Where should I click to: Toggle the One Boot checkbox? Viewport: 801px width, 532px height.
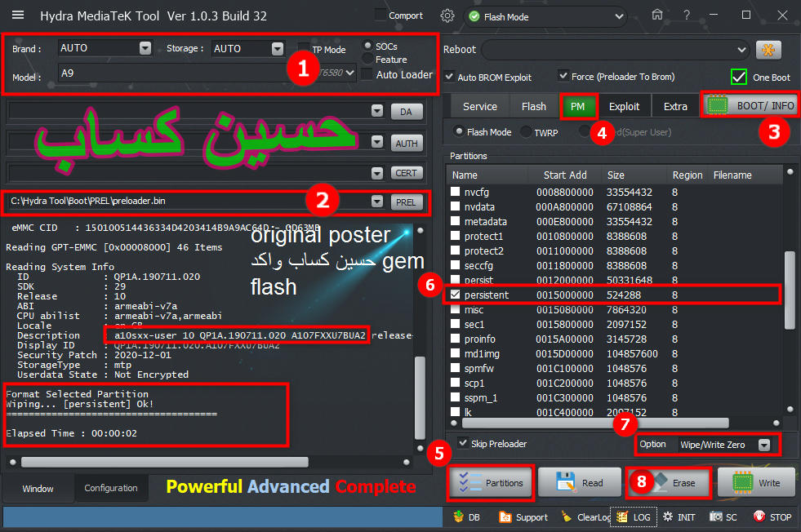(739, 77)
